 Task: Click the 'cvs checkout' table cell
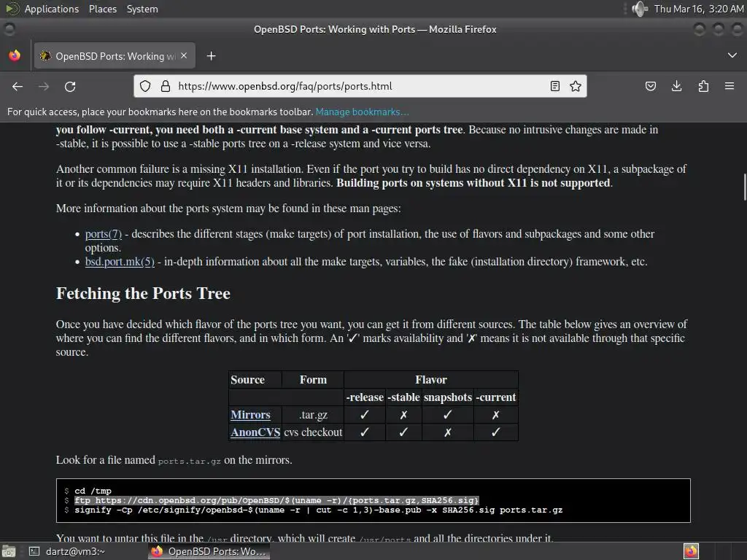point(313,432)
